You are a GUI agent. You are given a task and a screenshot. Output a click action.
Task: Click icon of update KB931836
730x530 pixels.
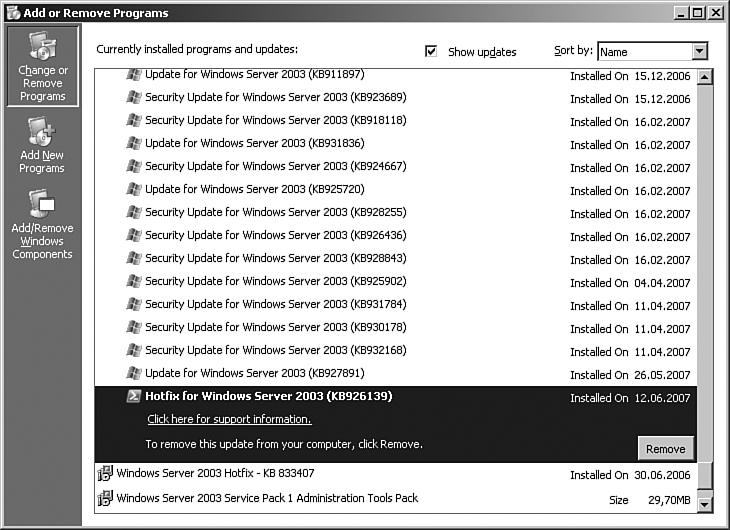click(134, 143)
